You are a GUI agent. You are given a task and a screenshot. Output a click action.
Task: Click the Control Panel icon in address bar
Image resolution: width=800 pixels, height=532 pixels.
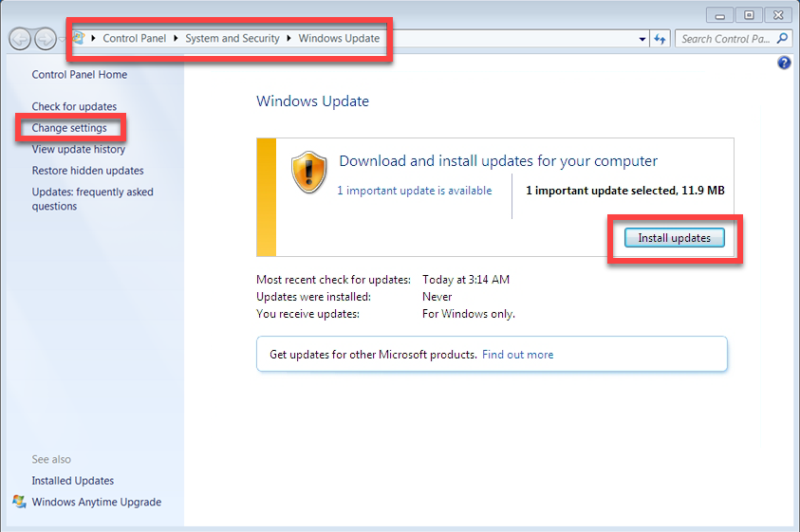79,38
